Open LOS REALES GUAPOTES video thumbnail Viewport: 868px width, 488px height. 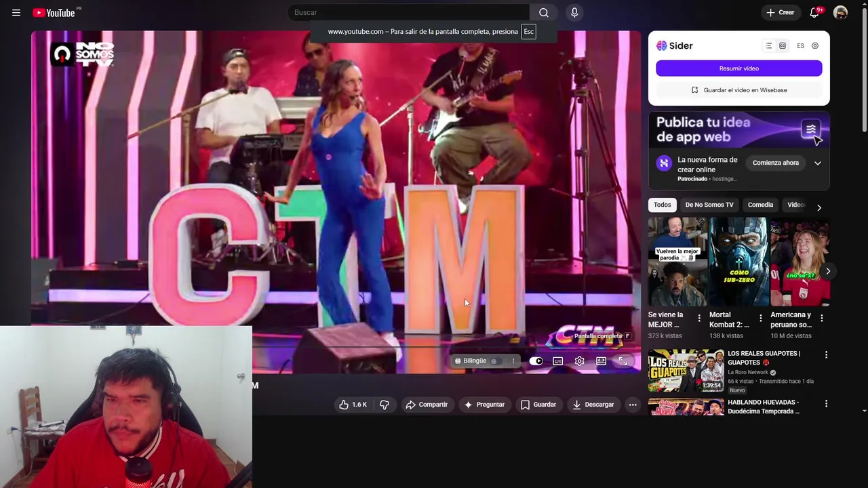point(686,371)
